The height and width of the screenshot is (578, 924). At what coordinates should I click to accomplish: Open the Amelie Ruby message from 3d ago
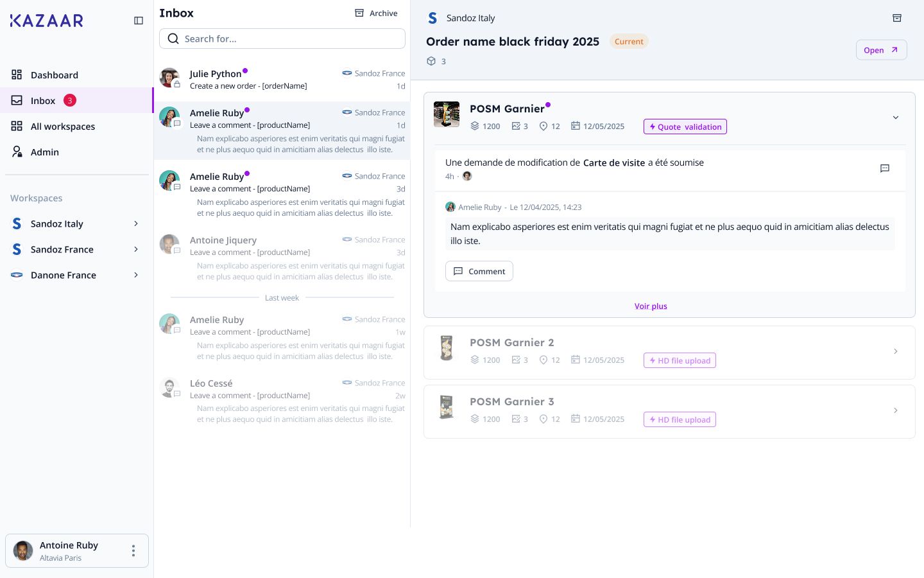click(x=282, y=195)
